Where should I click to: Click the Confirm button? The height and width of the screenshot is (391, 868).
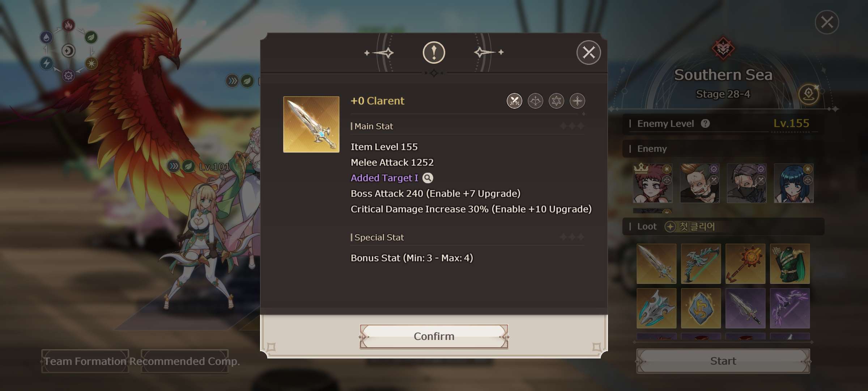[x=434, y=336]
